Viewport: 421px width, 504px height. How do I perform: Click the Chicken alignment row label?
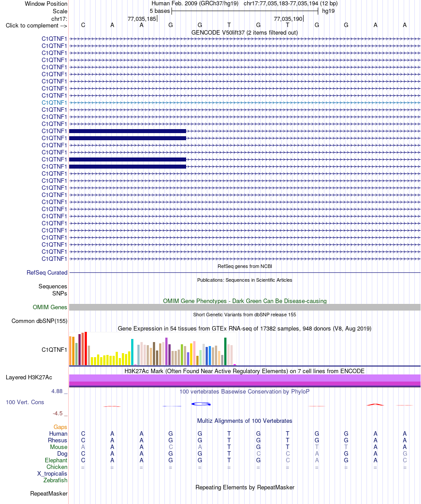[x=57, y=467]
